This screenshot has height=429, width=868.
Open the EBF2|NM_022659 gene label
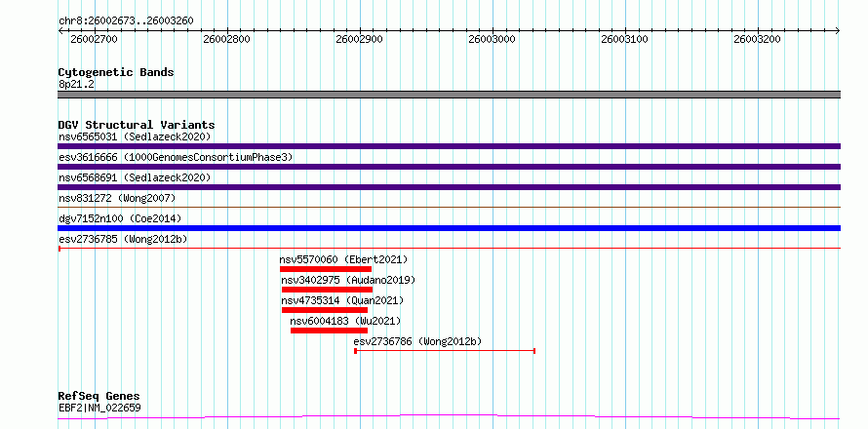coord(99,409)
